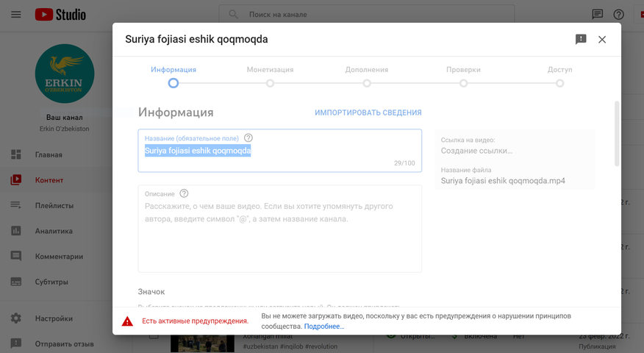Viewport: 644px width, 353px height.
Task: Go to the Монетизация step
Action: pyautogui.click(x=270, y=83)
